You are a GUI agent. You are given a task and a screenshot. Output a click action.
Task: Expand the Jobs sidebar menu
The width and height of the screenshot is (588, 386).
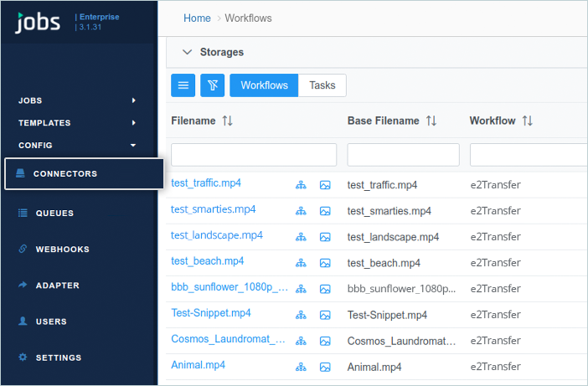(x=77, y=100)
